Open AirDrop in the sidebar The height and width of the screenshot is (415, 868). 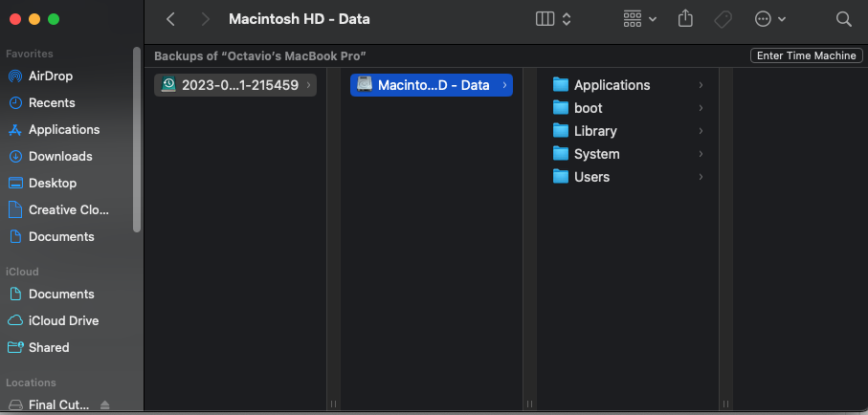50,76
